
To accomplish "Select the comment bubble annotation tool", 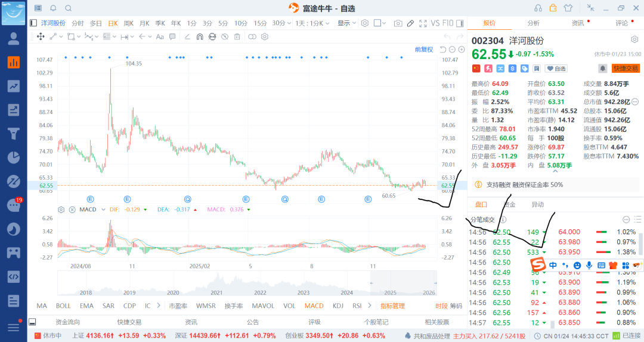I will pyautogui.click(x=172, y=36).
